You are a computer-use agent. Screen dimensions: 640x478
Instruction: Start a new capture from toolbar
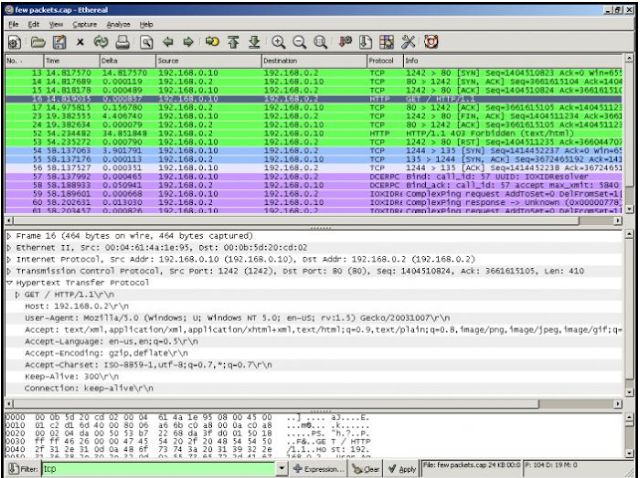[15, 42]
